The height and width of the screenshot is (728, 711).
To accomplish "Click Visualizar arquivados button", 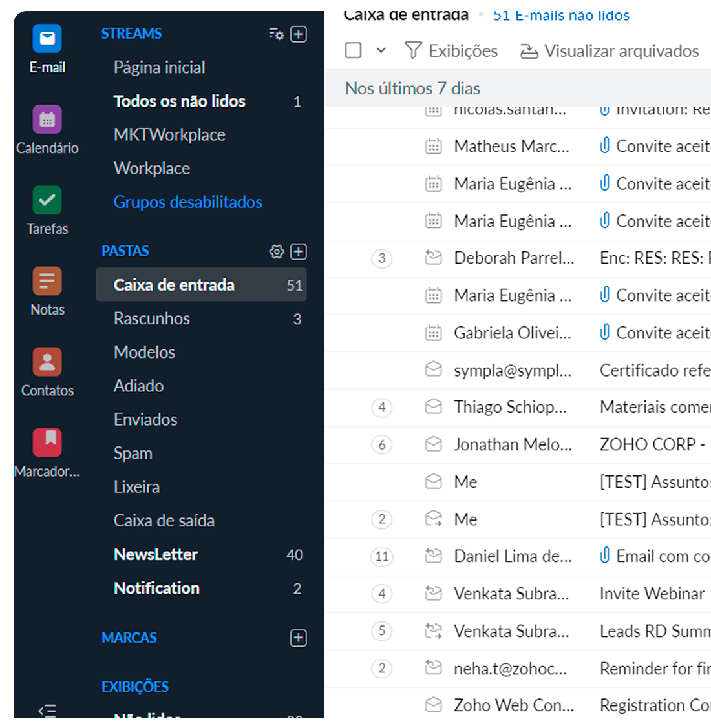I will (610, 51).
